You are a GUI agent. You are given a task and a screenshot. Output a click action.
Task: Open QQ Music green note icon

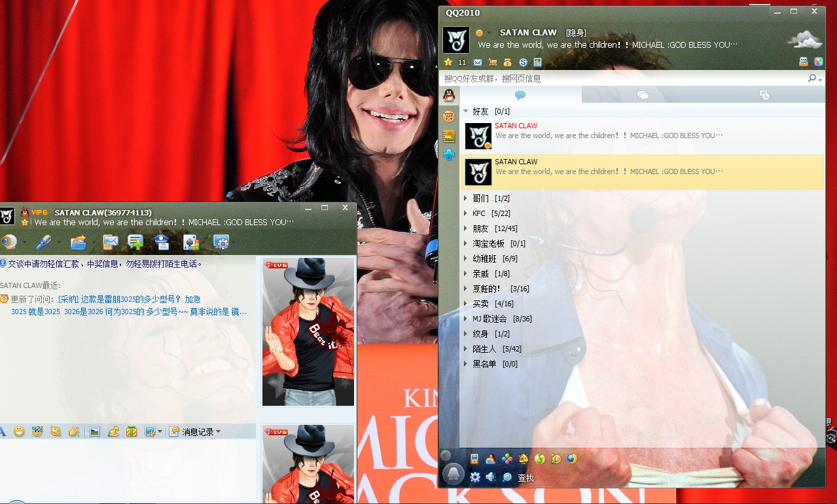[x=539, y=459]
